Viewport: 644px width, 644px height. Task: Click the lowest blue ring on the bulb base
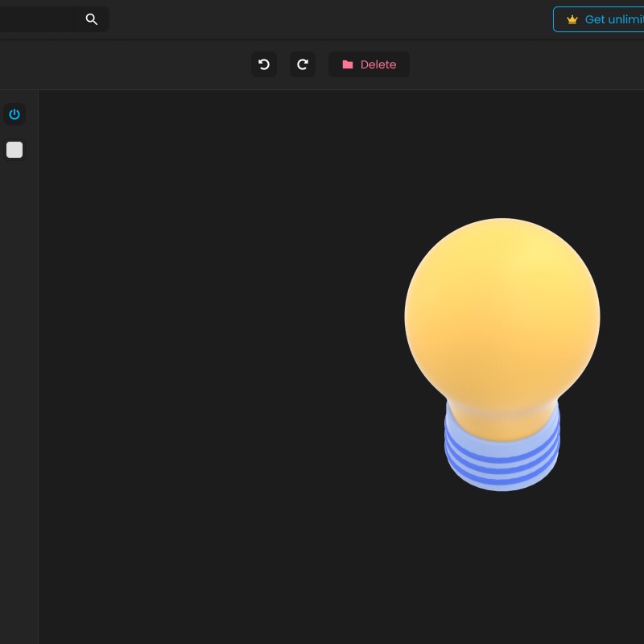pos(502,477)
